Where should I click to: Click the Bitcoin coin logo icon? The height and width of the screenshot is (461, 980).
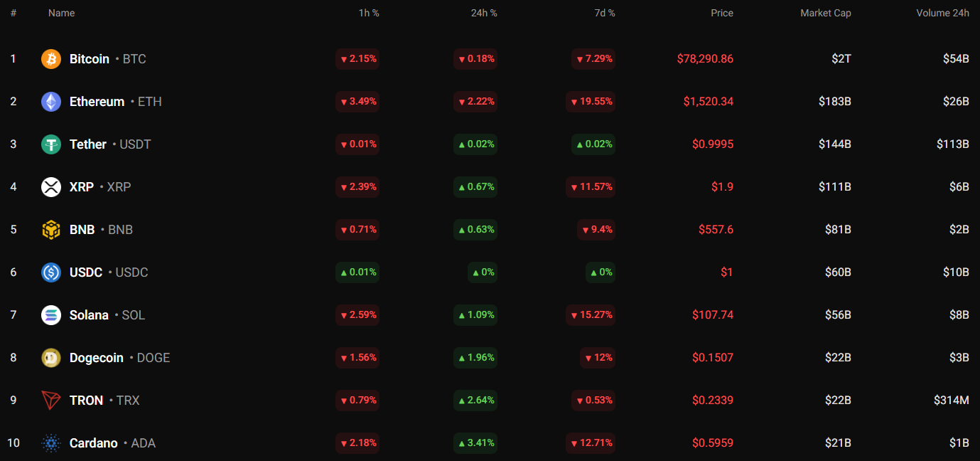[x=51, y=59]
